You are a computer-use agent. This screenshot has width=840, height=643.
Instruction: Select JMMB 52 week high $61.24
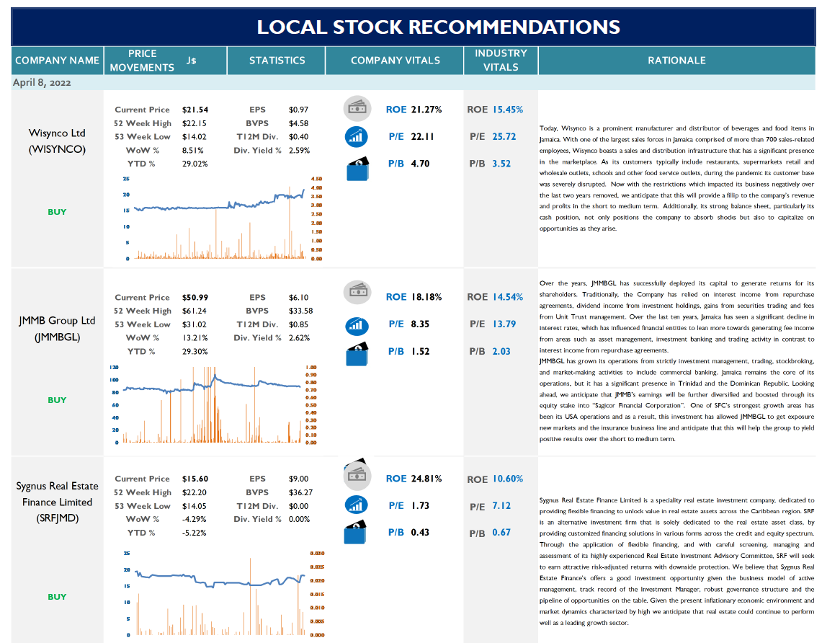pos(194,311)
